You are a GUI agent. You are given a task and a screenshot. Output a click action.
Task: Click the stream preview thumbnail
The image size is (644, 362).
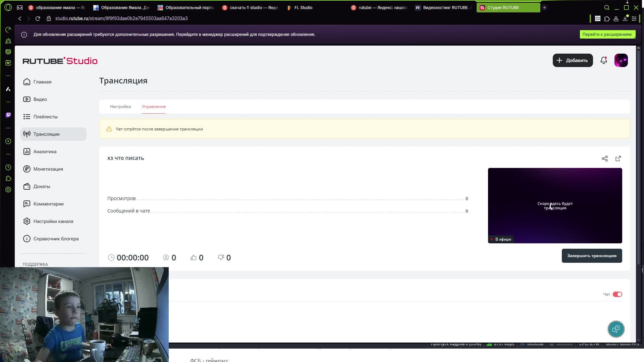pos(555,205)
